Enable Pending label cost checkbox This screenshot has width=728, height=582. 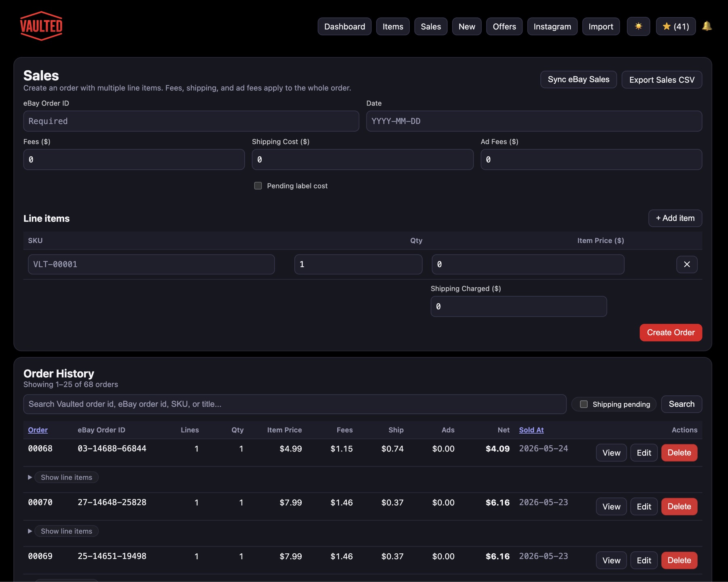point(258,186)
